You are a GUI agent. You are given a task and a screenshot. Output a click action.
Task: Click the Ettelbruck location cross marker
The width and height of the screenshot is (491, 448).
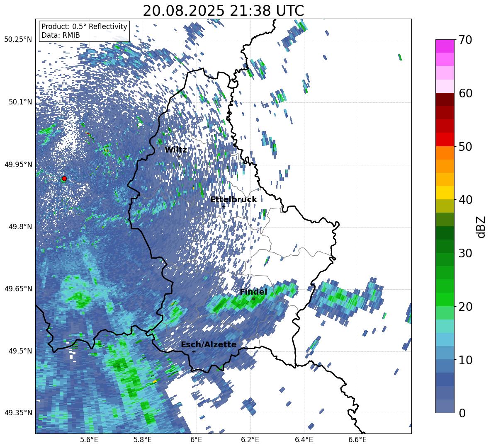point(224,206)
